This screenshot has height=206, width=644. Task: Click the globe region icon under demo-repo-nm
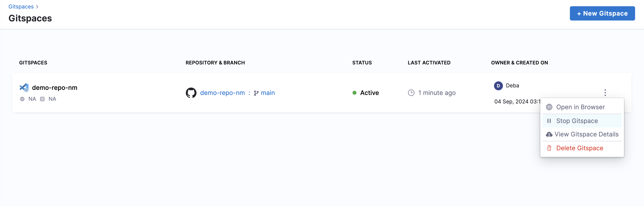pyautogui.click(x=22, y=99)
